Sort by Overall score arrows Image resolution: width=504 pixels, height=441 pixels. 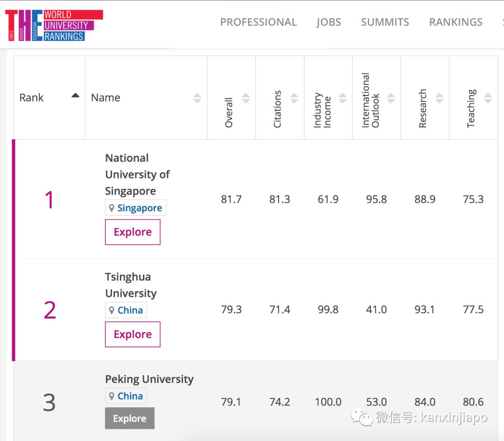click(x=246, y=98)
